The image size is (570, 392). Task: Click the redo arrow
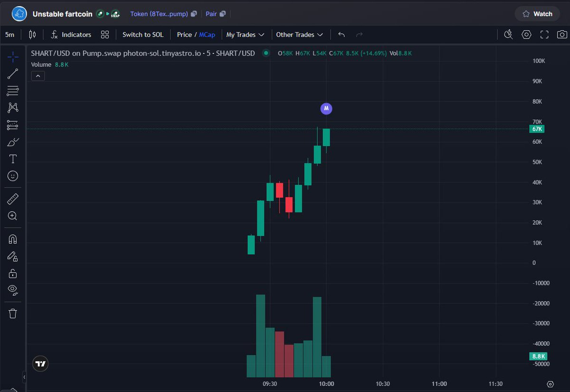point(359,35)
